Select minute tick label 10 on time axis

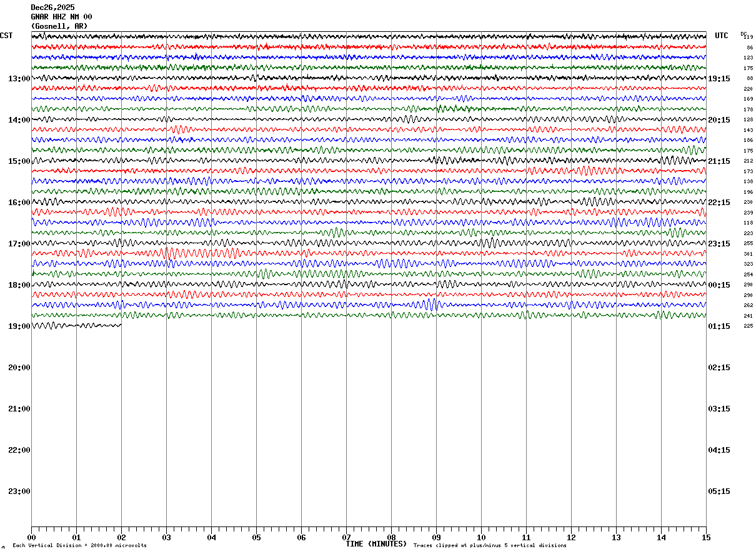click(481, 538)
